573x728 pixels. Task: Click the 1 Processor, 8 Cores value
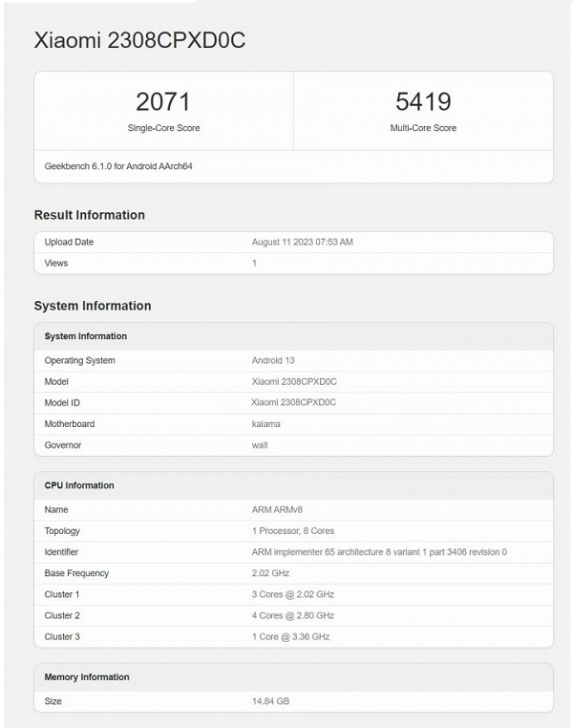click(293, 530)
